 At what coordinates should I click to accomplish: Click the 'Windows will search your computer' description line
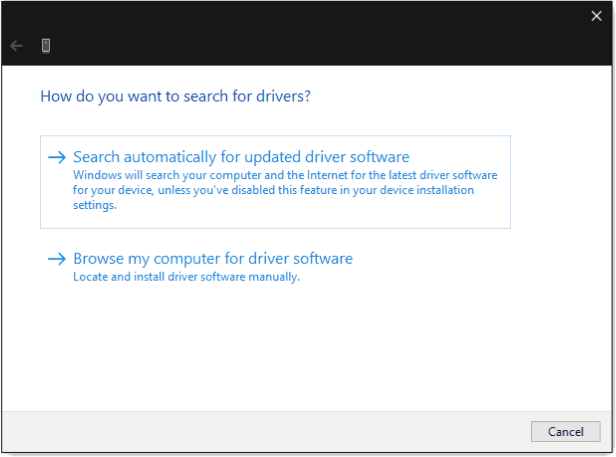(284, 174)
